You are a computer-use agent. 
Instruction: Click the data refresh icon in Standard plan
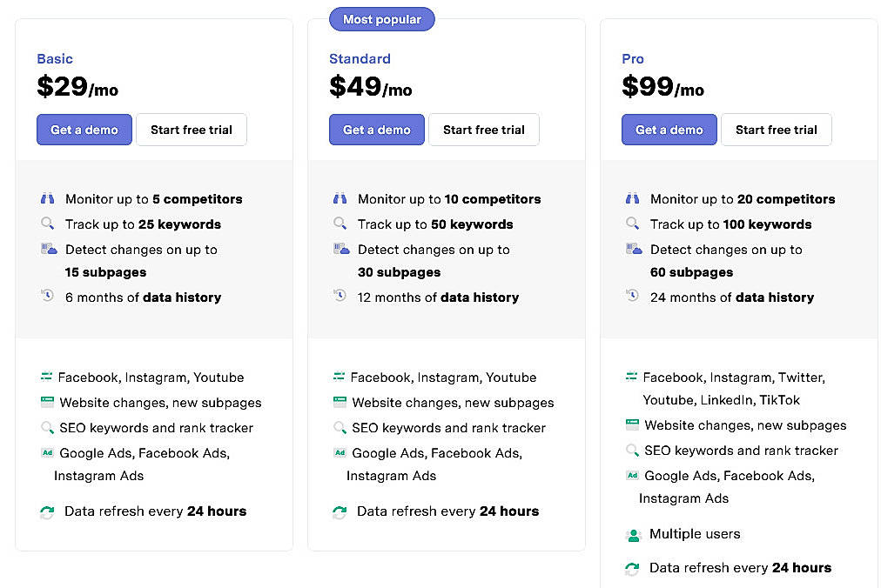pyautogui.click(x=340, y=511)
